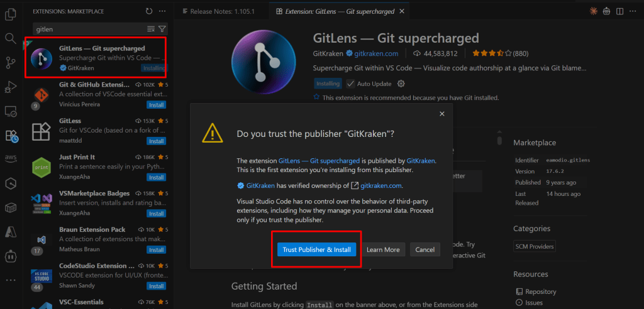Open the AWS toolkit panel
The image size is (644, 309).
pyautogui.click(x=10, y=158)
